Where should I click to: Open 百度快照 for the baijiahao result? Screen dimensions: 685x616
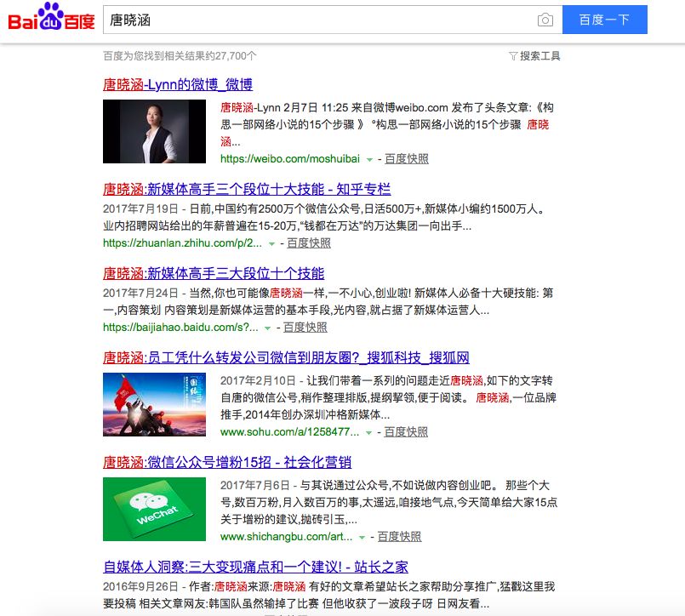coord(305,328)
